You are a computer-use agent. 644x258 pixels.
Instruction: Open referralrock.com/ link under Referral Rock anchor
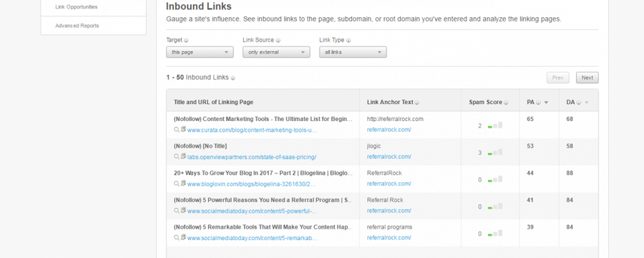[x=389, y=211]
